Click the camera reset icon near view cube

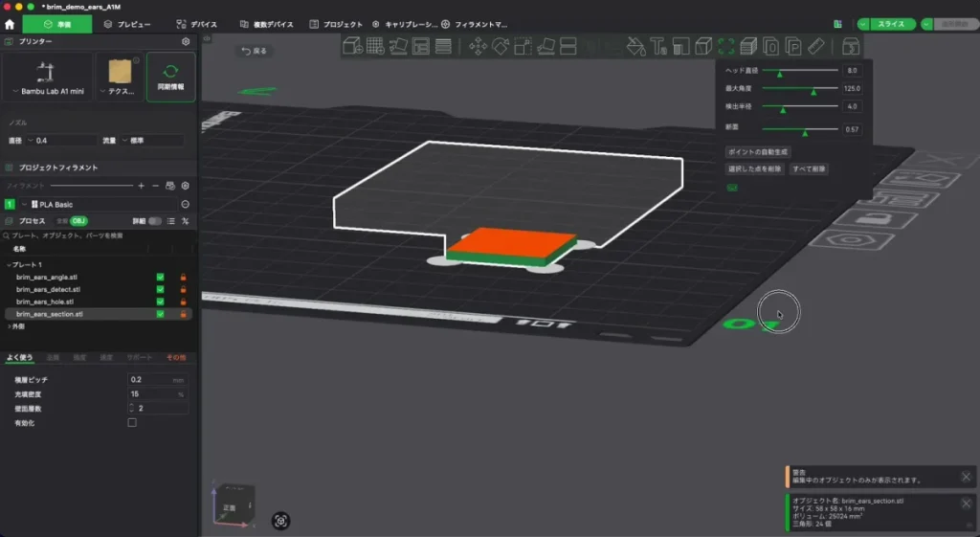280,521
